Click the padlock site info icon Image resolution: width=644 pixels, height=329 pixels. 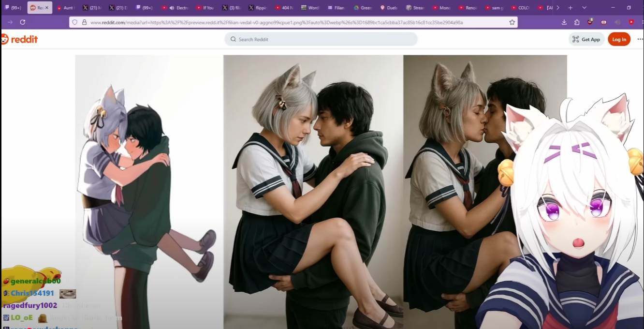tap(84, 22)
